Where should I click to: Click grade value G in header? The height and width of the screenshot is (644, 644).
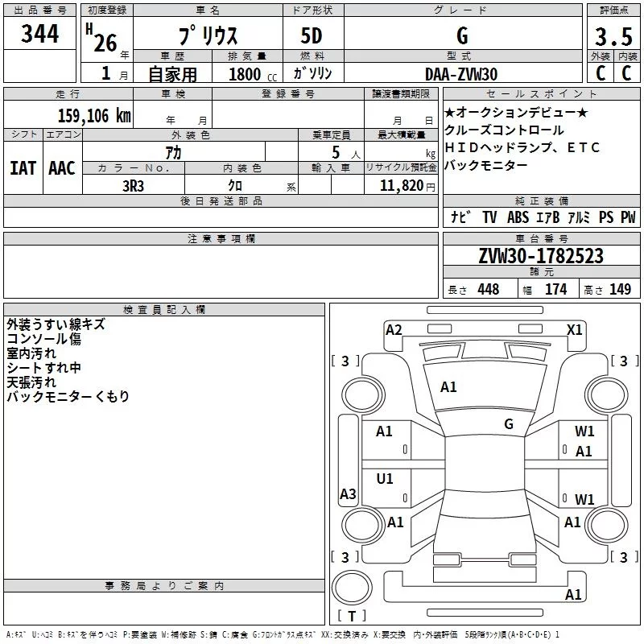point(462,35)
